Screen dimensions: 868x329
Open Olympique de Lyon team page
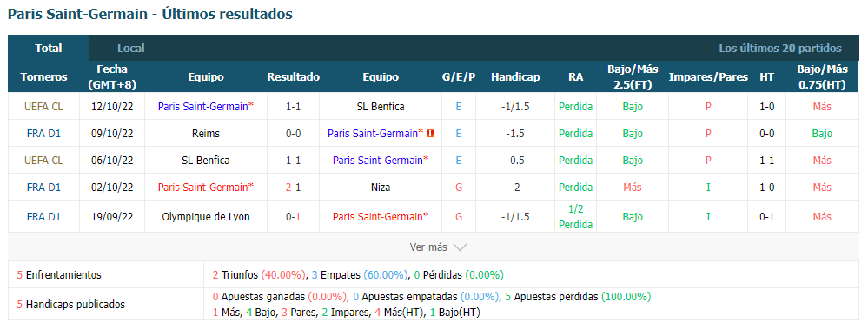(x=206, y=217)
